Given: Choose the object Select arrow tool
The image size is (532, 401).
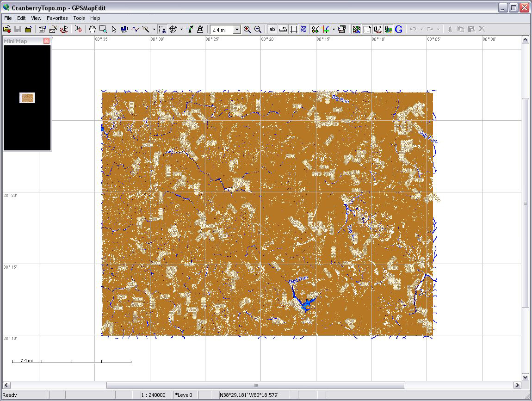Looking at the screenshot, I should coord(114,29).
